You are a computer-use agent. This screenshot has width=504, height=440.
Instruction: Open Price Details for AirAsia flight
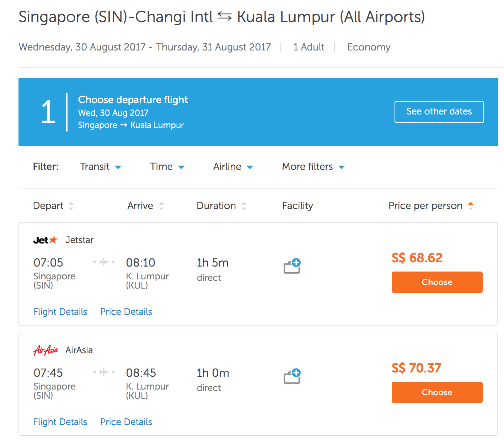click(x=126, y=422)
